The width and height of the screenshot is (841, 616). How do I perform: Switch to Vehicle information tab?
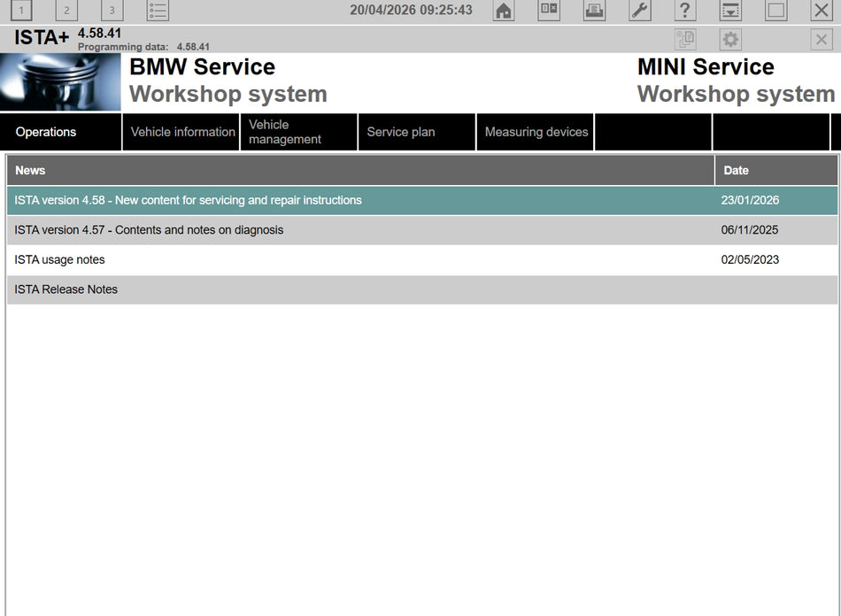(181, 132)
